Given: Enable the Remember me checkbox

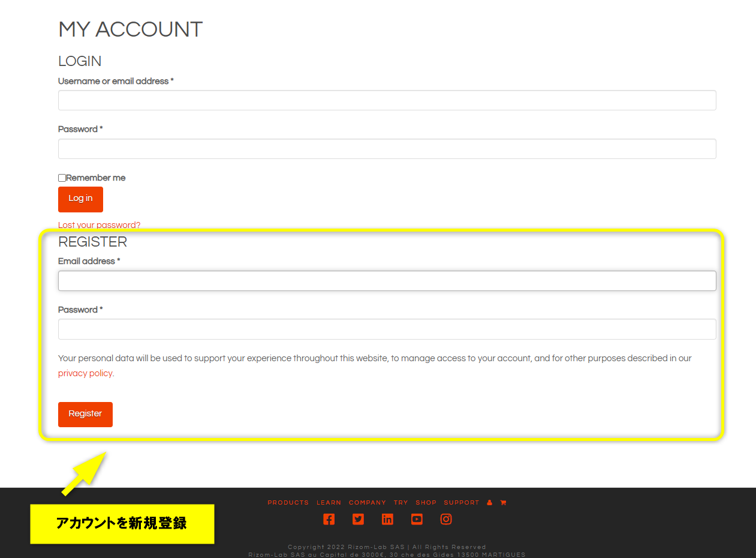Looking at the screenshot, I should tap(62, 178).
